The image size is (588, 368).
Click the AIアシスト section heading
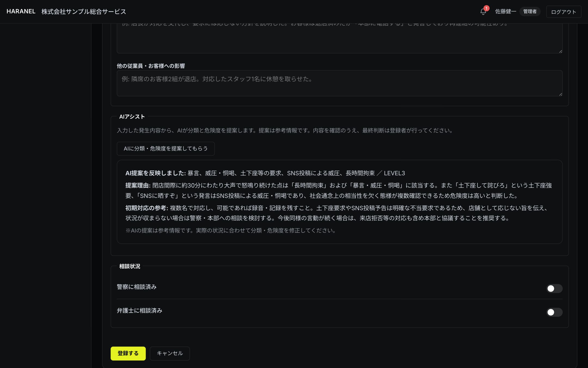[x=132, y=117]
